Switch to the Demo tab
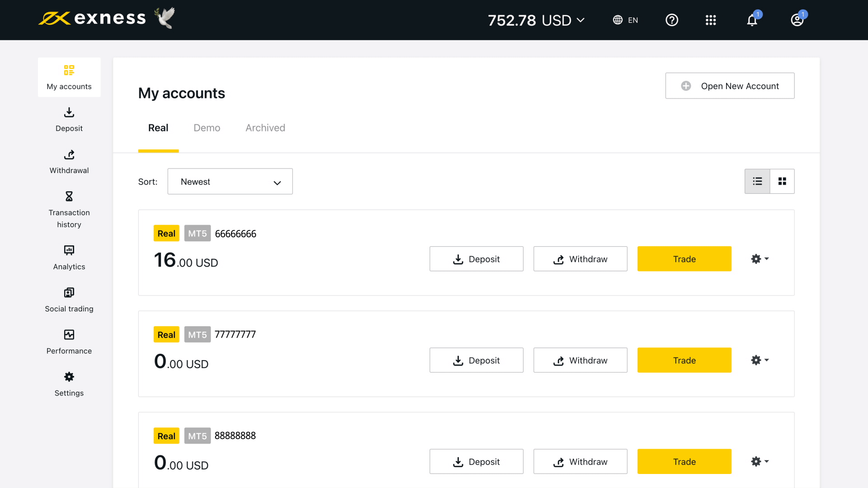Screen dimensions: 868x488 (x=207, y=128)
